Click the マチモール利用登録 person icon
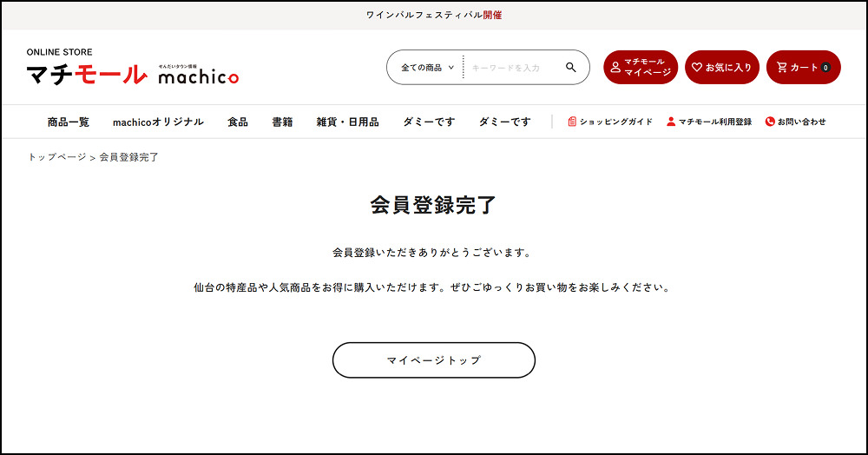Image resolution: width=868 pixels, height=455 pixels. [671, 122]
